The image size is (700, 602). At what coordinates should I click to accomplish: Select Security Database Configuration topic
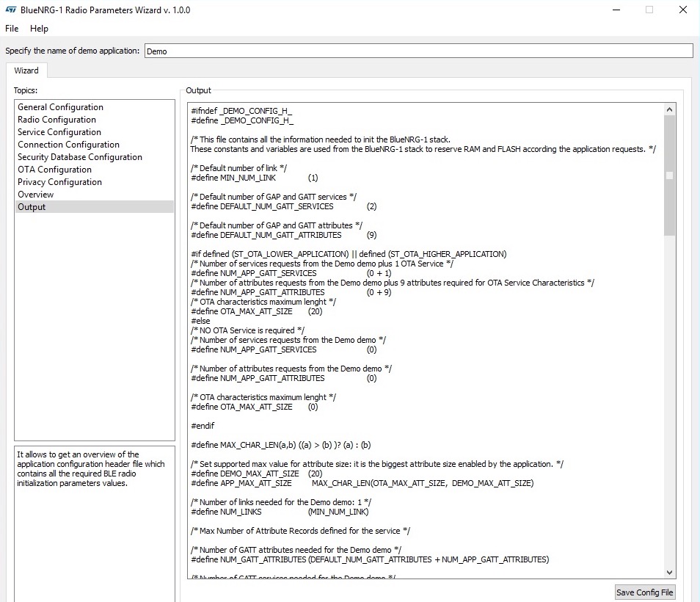[x=80, y=157]
